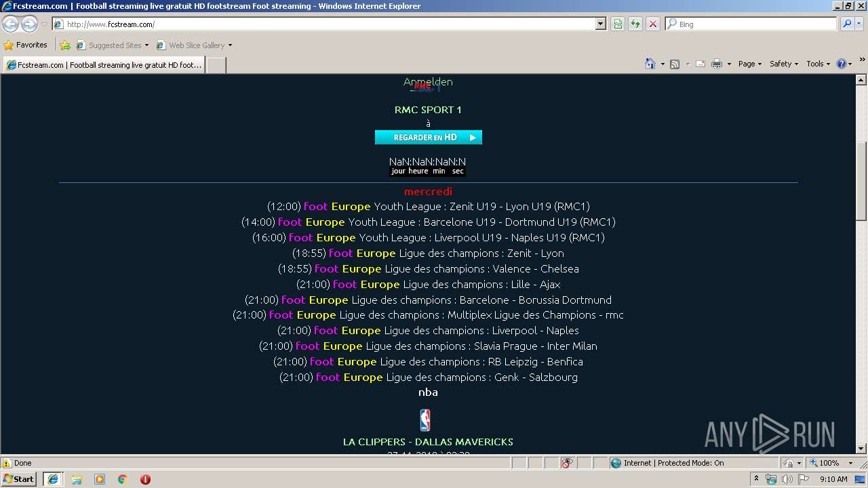Go back using the browser back arrow

point(11,24)
